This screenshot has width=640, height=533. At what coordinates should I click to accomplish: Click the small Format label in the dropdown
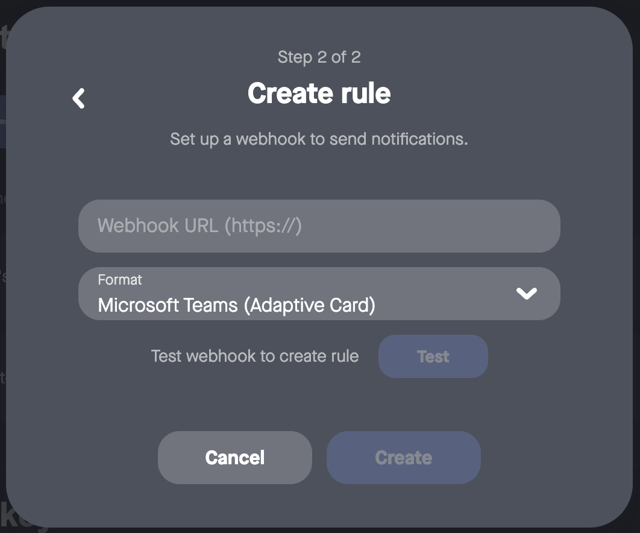point(120,280)
